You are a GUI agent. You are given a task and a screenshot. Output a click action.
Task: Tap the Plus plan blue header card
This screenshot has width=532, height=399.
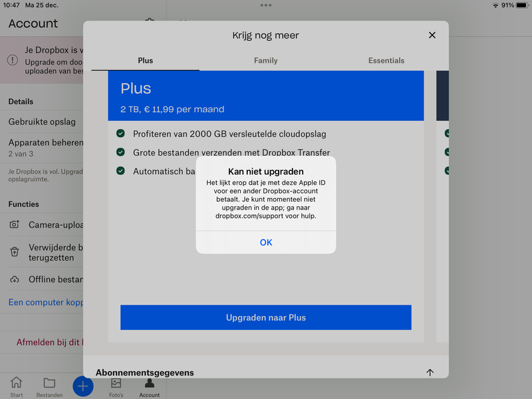pyautogui.click(x=265, y=96)
